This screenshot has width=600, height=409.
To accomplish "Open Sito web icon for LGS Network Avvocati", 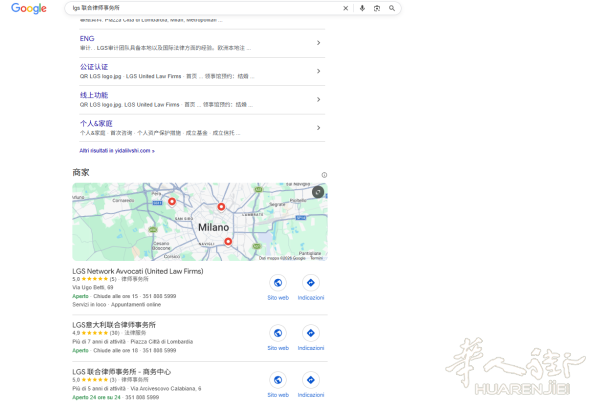I will tap(278, 283).
